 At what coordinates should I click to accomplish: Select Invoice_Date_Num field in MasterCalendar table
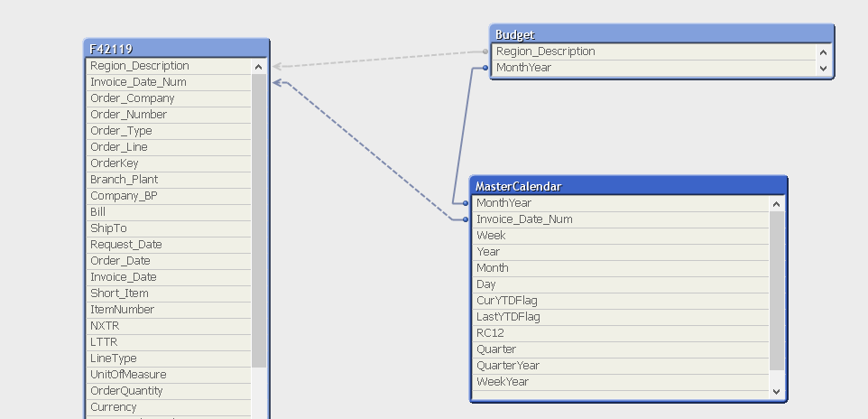coord(621,219)
